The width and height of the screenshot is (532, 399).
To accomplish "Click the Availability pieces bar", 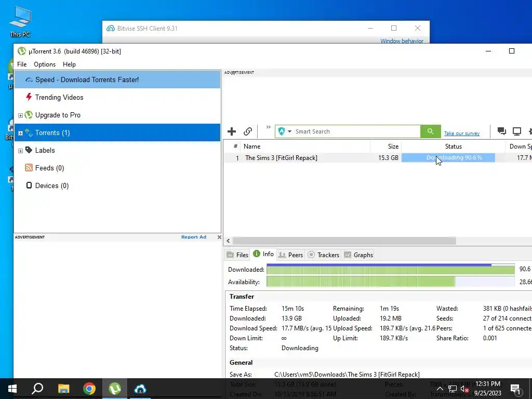I will pyautogui.click(x=391, y=282).
